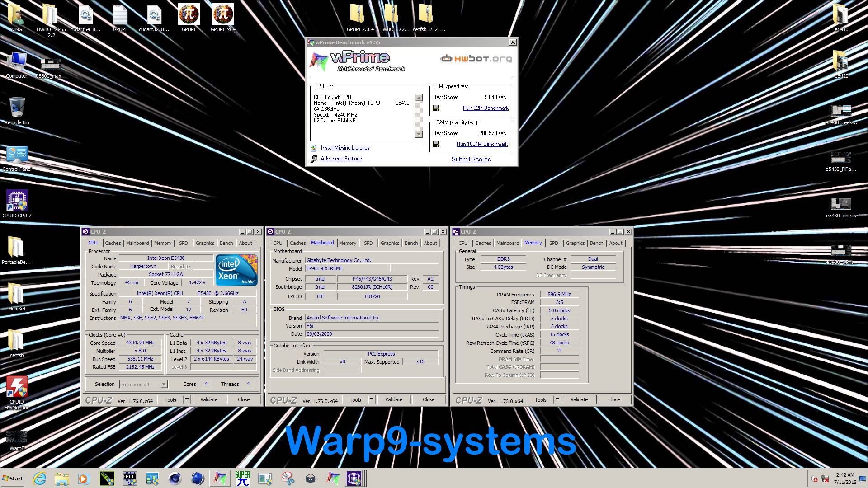Click the Core Voltage value 1.472 V
The height and width of the screenshot is (488, 868).
click(197, 282)
